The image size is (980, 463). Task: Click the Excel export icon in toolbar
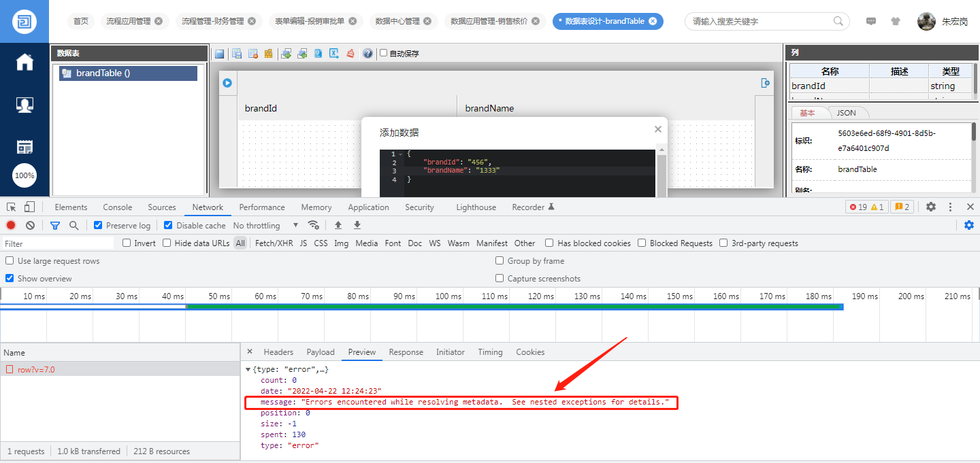point(334,54)
